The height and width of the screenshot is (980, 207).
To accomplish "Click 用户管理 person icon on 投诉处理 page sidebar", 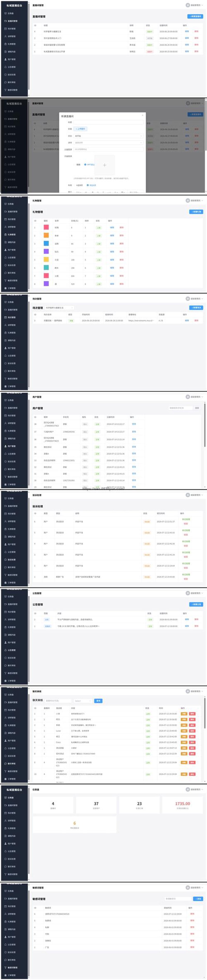I will tap(5, 545).
